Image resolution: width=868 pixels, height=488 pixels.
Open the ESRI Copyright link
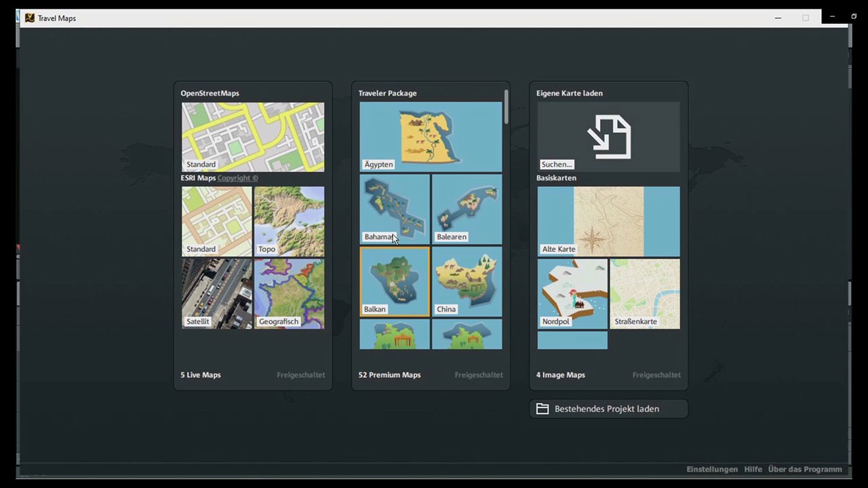[237, 178]
